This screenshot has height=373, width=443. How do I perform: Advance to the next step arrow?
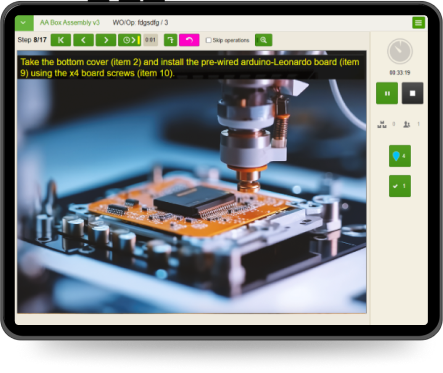pos(106,40)
